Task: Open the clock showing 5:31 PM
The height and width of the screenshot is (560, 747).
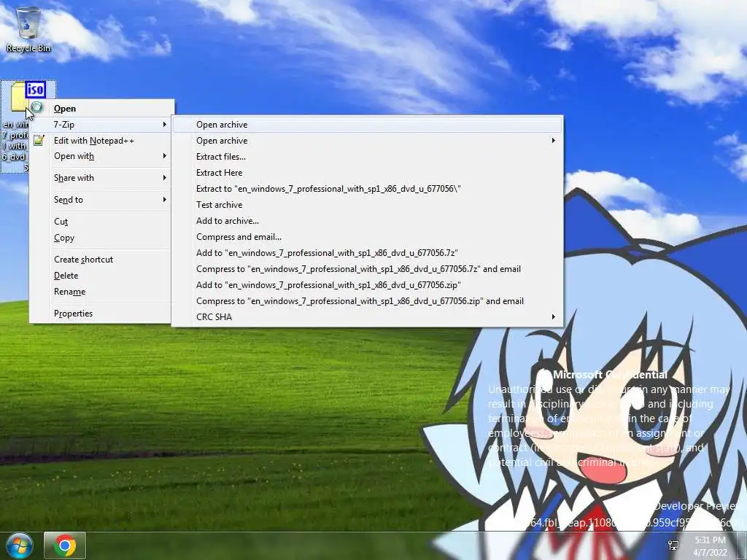Action: (711, 546)
